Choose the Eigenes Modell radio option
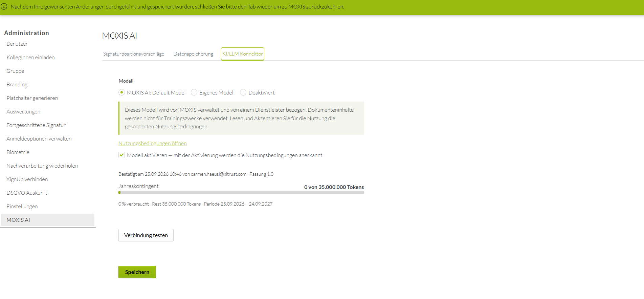This screenshot has width=644, height=299. [194, 92]
